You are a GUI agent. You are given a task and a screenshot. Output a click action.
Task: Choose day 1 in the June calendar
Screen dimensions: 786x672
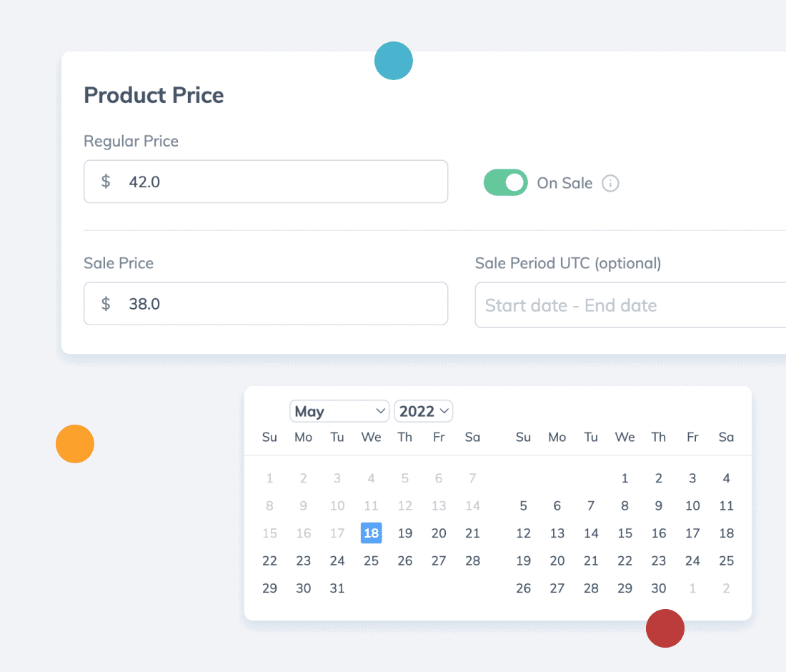[625, 478]
